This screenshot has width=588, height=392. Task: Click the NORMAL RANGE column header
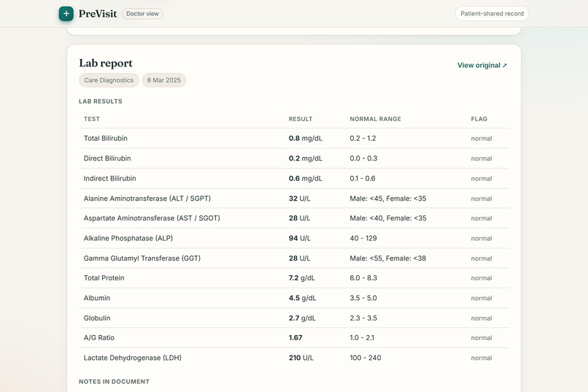coord(376,119)
